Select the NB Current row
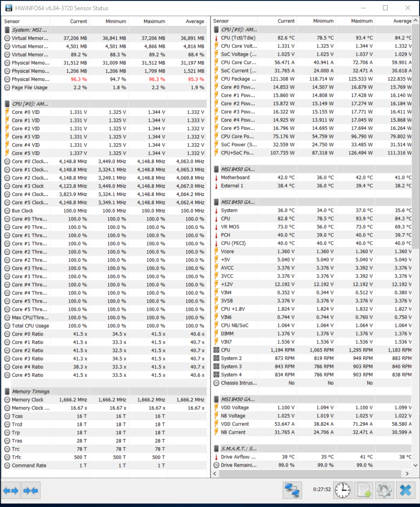Viewport: 420px width, 507px height. [312, 432]
